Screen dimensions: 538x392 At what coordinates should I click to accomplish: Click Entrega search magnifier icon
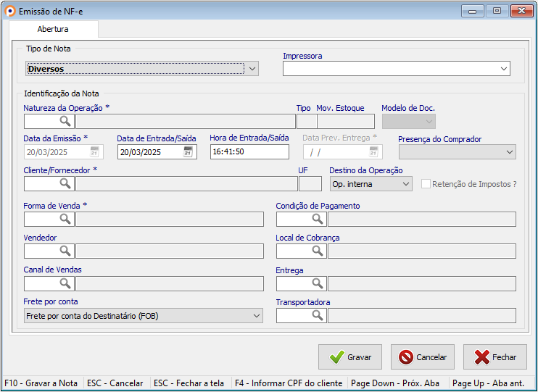[318, 283]
